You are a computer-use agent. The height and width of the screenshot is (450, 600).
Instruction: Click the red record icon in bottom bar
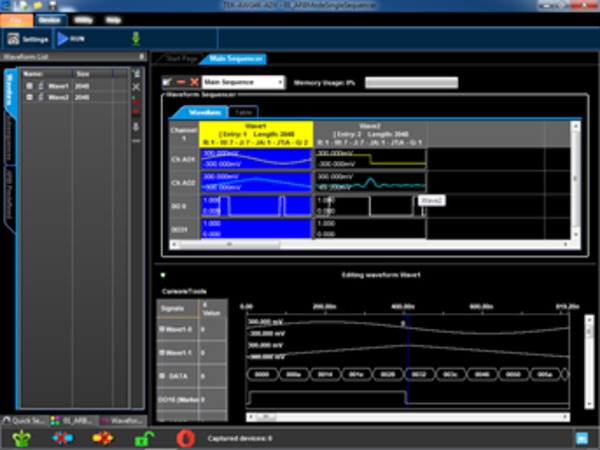tap(184, 438)
